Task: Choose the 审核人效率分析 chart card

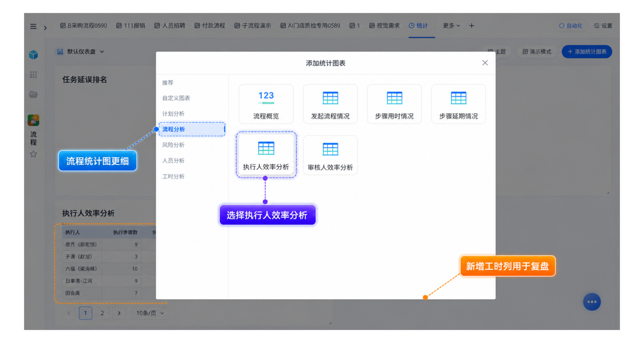Action: (x=330, y=155)
